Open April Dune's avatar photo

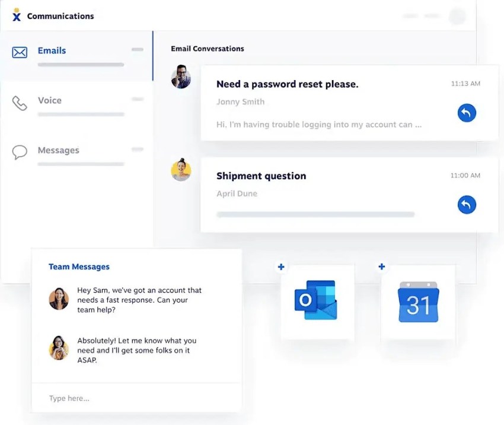coord(181,170)
